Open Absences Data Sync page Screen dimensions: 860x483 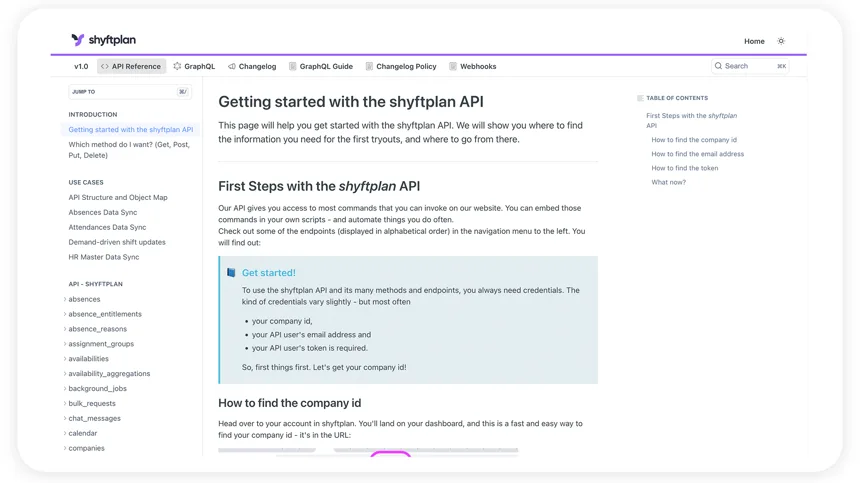pyautogui.click(x=103, y=212)
